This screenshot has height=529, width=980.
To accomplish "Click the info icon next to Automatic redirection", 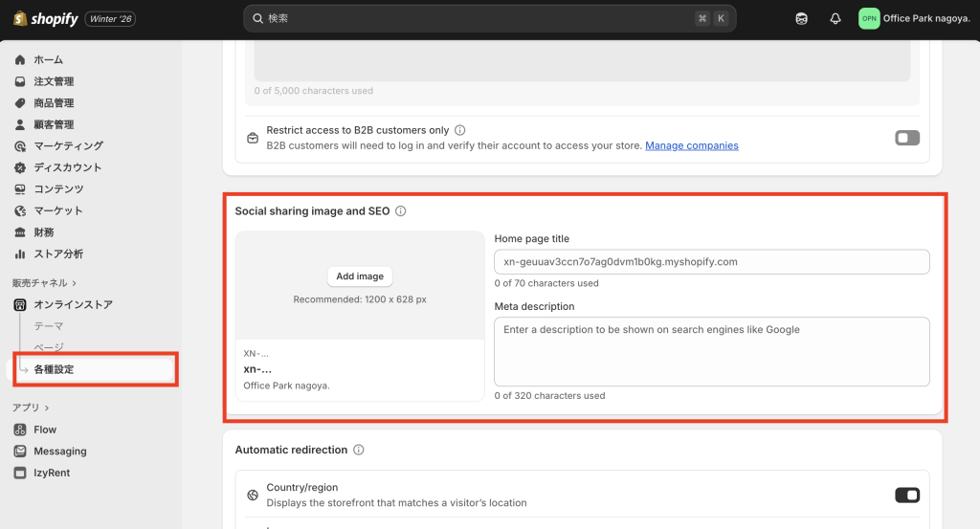I will coord(359,450).
